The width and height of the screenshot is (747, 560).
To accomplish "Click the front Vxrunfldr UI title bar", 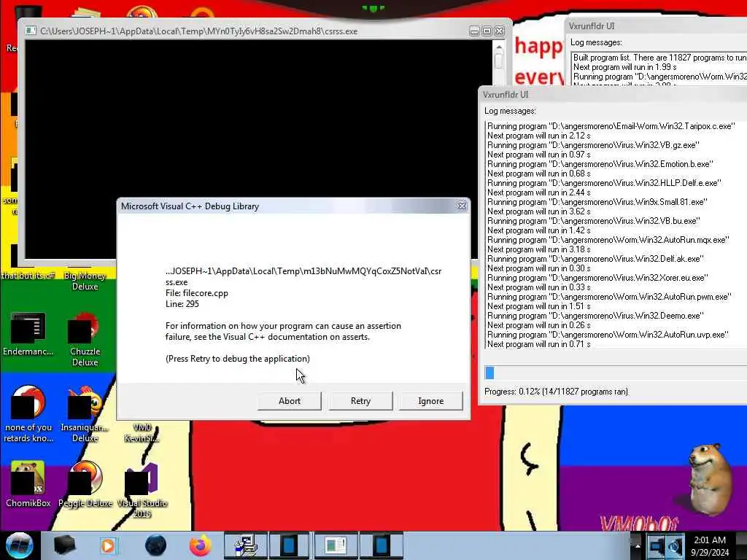I will (613, 94).
